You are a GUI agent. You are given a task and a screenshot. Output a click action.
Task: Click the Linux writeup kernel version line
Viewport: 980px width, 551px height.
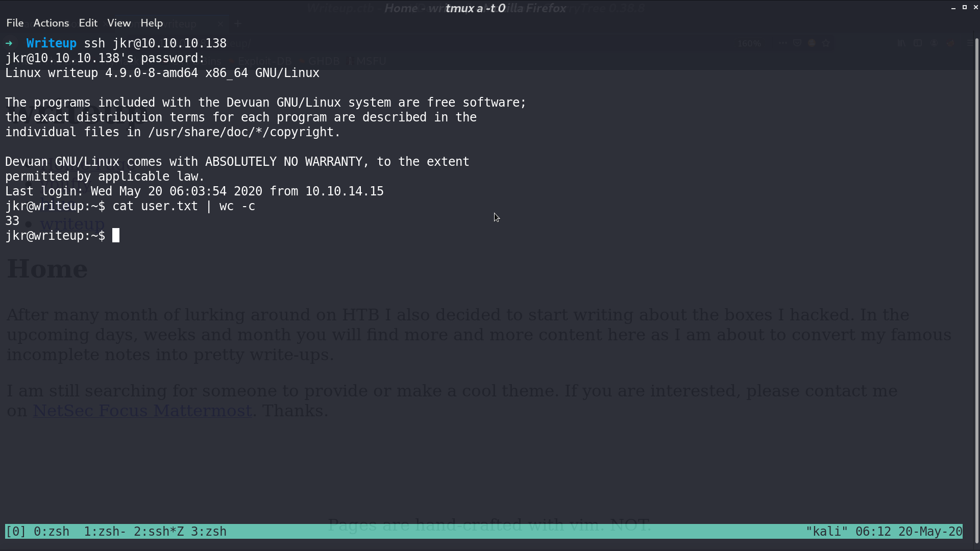[162, 73]
